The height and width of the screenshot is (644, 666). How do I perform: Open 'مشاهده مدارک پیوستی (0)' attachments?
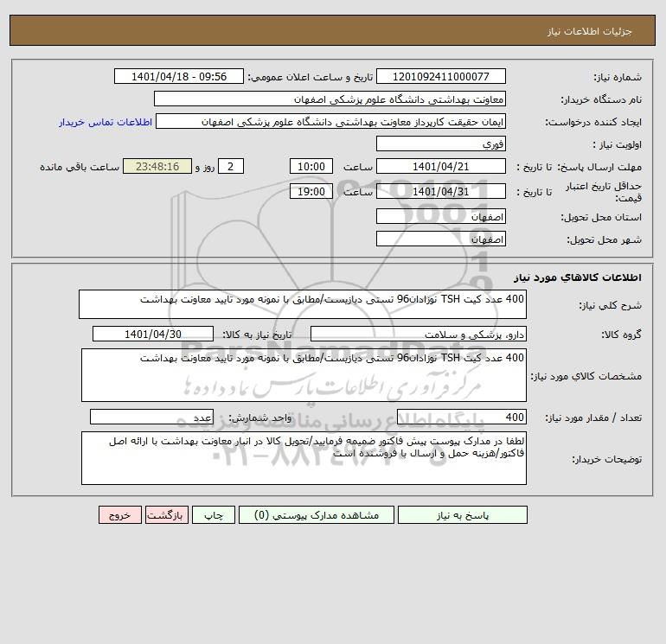tap(317, 515)
